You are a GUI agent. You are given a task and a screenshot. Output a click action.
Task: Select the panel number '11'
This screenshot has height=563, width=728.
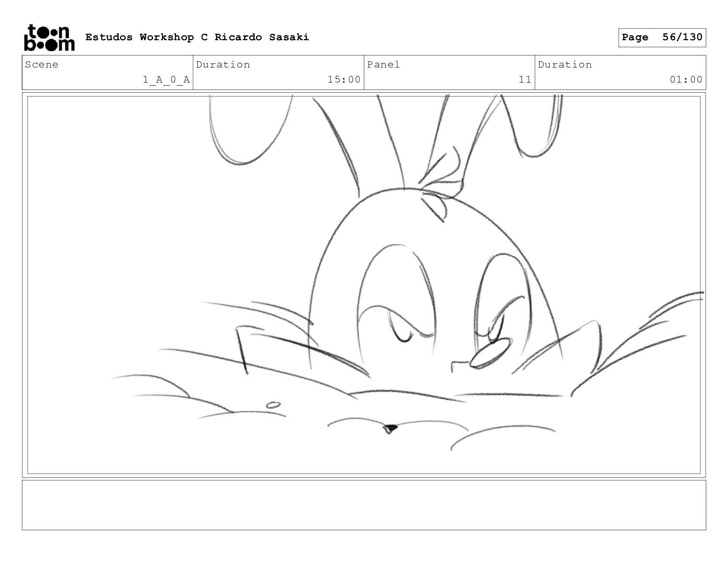click(525, 79)
